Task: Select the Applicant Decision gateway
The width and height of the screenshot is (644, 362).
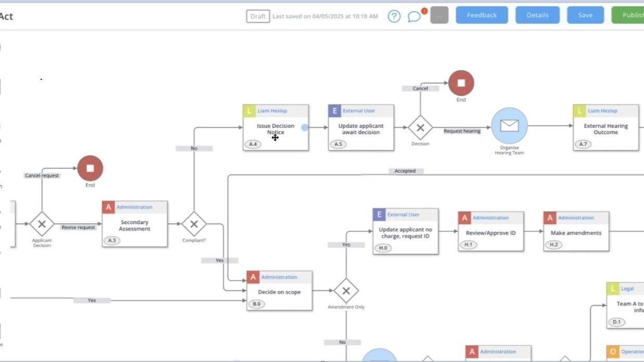Action: coord(42,225)
